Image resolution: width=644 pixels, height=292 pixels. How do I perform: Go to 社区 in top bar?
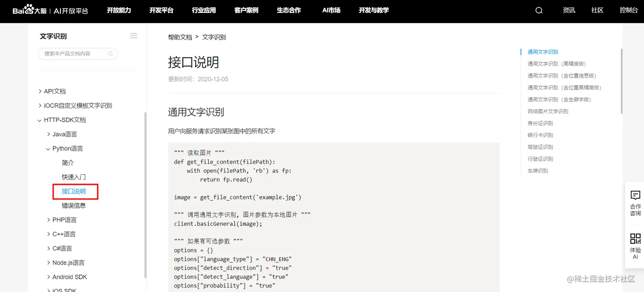[x=598, y=10]
